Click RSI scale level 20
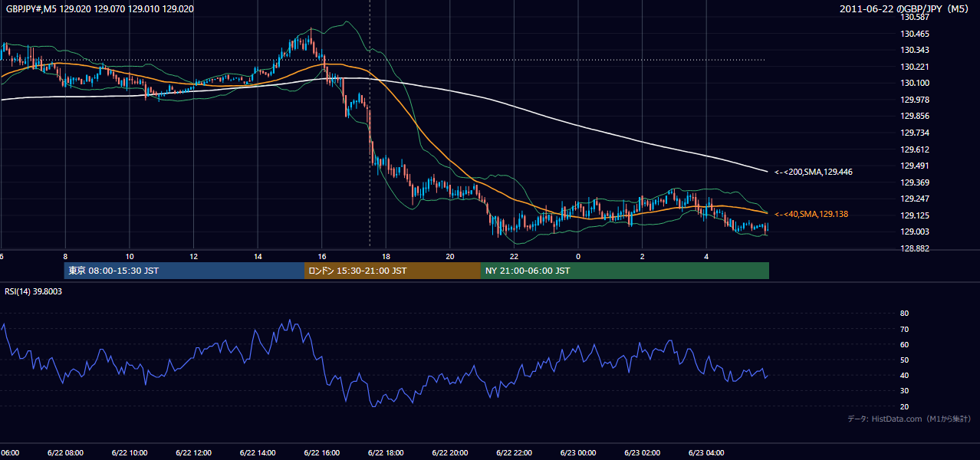Viewport: 980px width, 460px height. click(x=905, y=406)
